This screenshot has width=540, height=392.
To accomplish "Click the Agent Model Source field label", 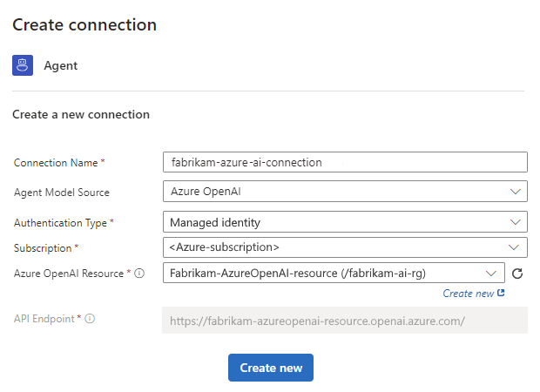I will pos(62,193).
